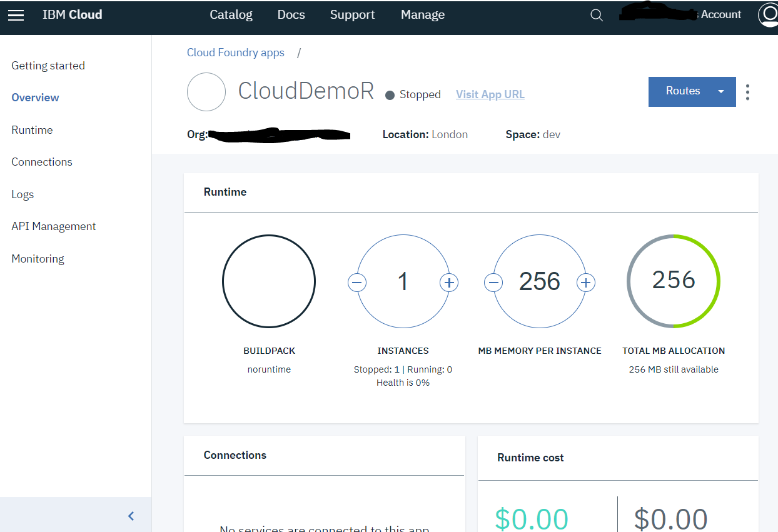Click the total MB allocation gauge
This screenshot has width=778, height=532.
click(674, 281)
